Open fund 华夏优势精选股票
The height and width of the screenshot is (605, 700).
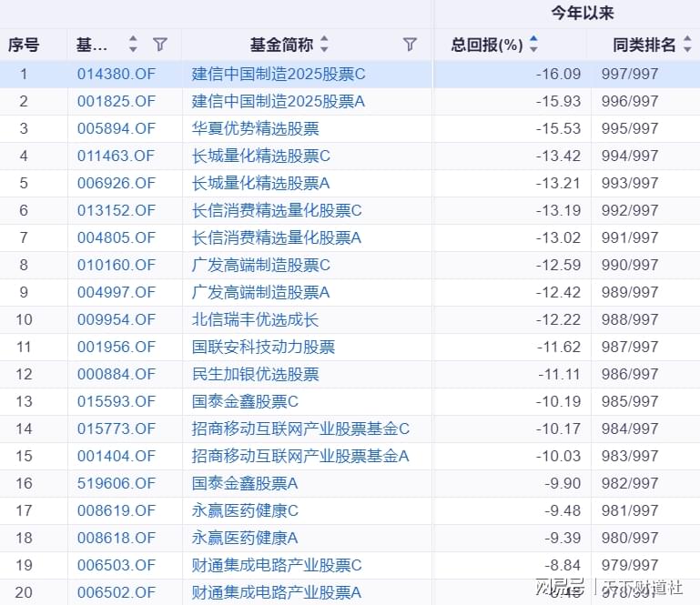pyautogui.click(x=256, y=128)
